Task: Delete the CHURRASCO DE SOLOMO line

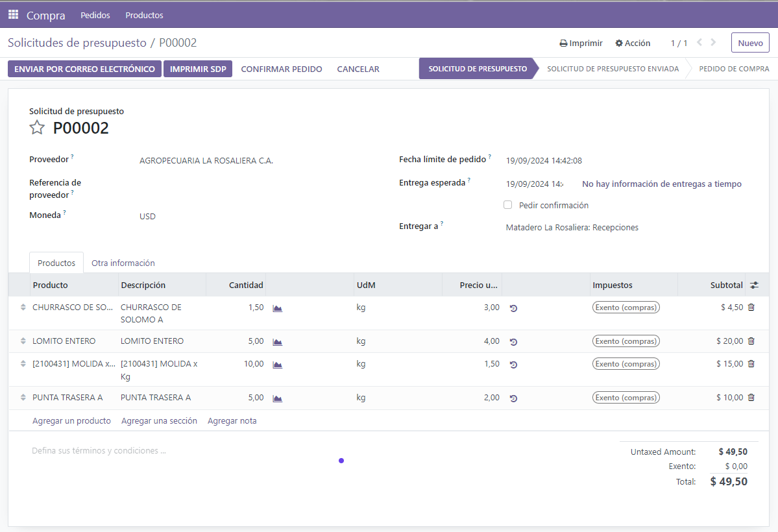Action: tap(751, 307)
